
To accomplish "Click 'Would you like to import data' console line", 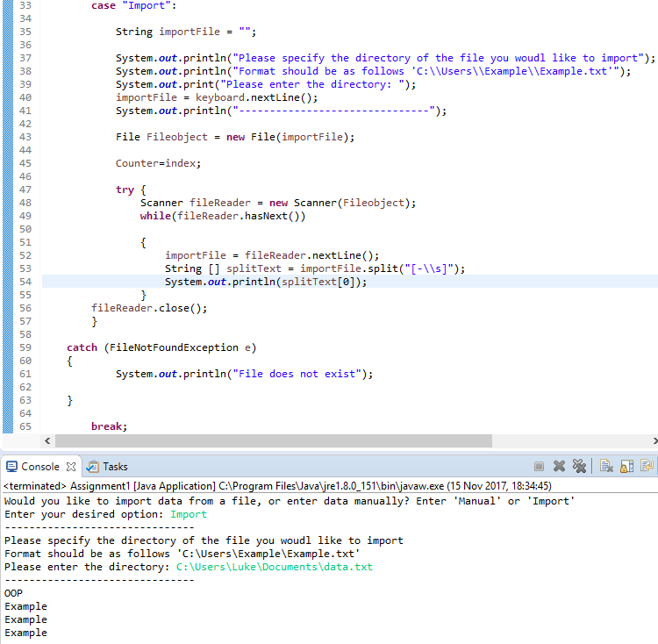I will [x=290, y=501].
